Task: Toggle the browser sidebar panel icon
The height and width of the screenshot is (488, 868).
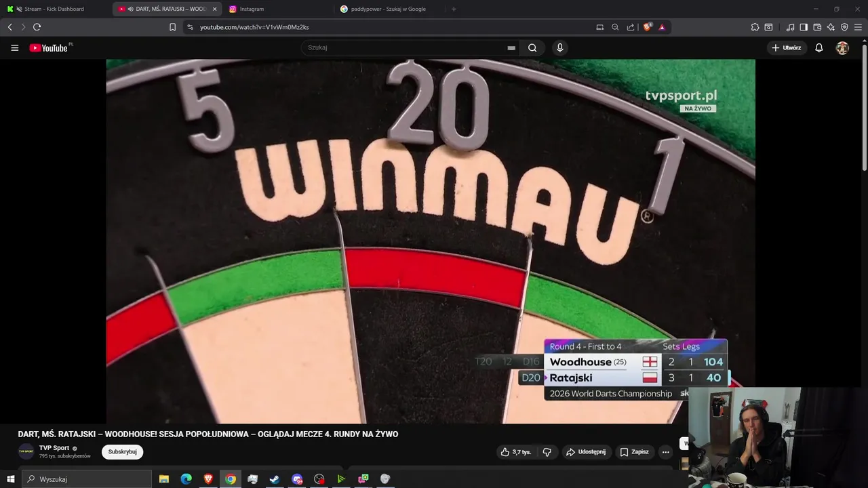Action: pos(804,27)
